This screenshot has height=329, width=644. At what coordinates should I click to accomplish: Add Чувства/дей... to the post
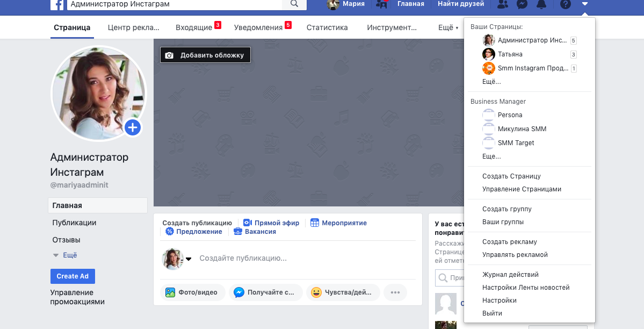343,292
